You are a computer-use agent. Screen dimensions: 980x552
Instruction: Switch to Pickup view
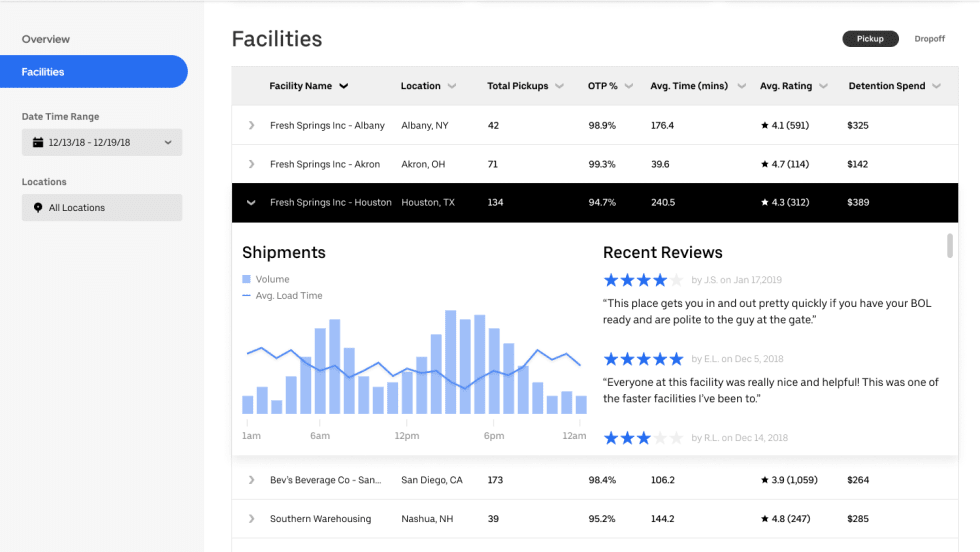[x=870, y=39]
